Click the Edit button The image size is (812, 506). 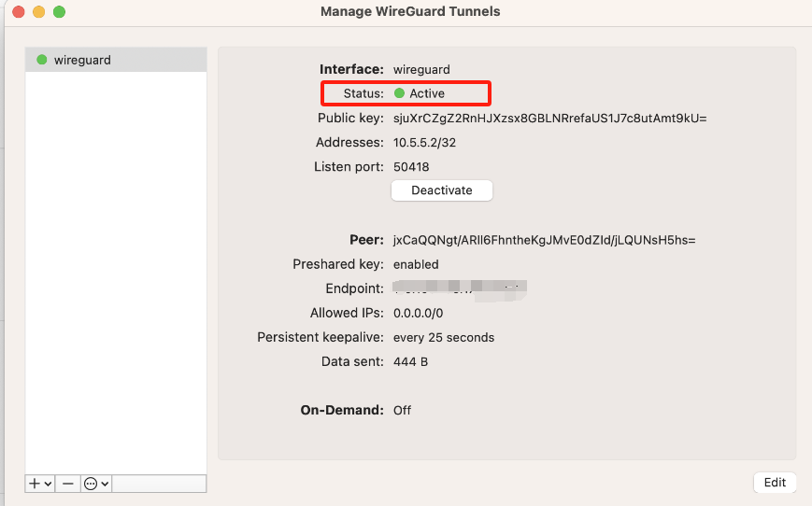point(775,483)
